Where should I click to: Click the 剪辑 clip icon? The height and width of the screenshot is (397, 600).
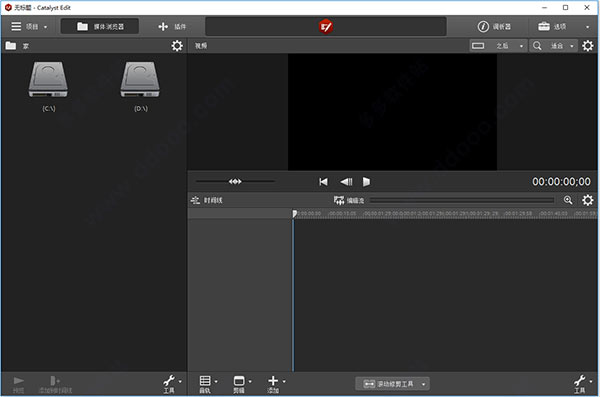239,381
